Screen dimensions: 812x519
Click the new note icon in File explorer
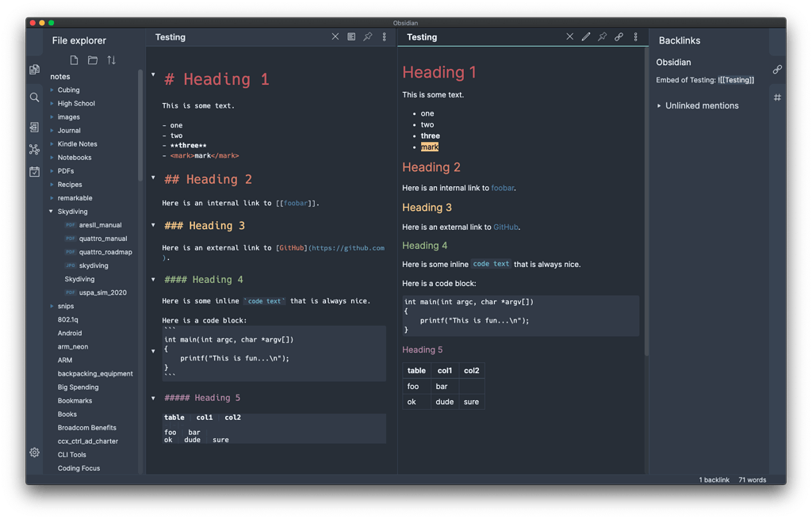[75, 60]
